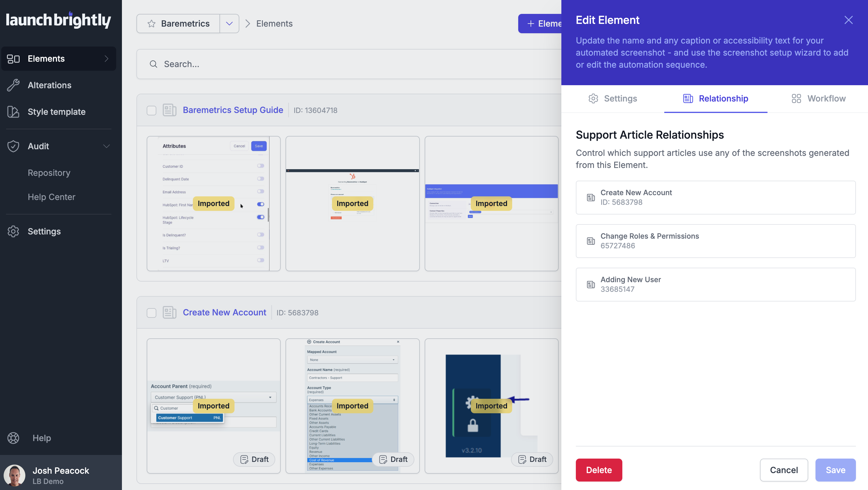This screenshot has width=868, height=490.
Task: Click the article icon in Create New Account relationship row
Action: tap(591, 198)
